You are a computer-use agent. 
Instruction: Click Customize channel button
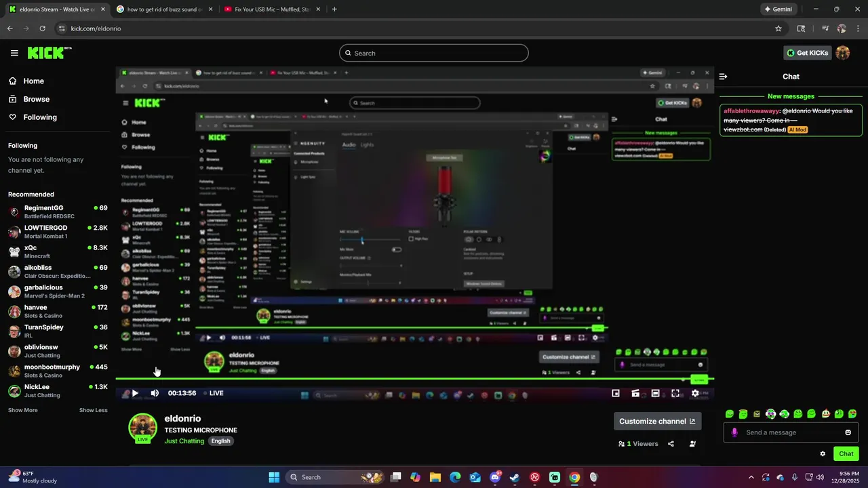pos(657,421)
